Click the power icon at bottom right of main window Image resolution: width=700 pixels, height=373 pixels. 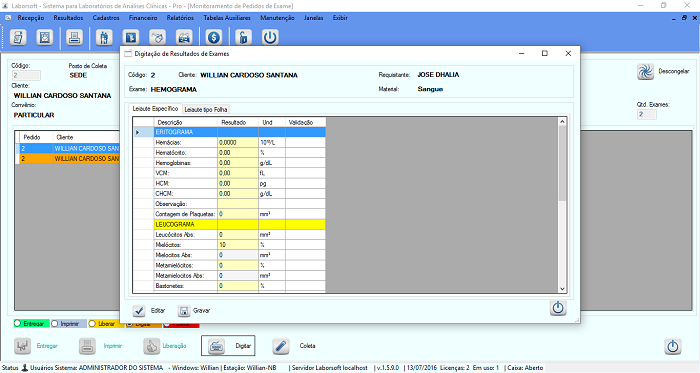673,346
